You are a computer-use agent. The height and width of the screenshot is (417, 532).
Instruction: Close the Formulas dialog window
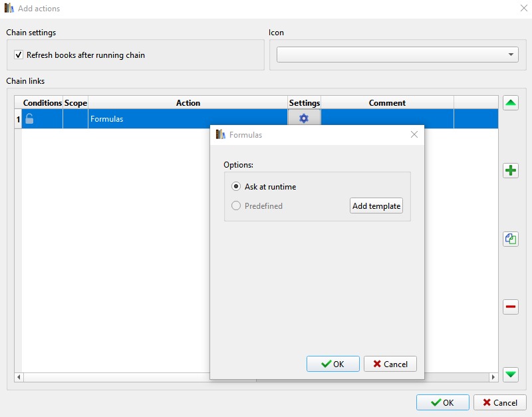[414, 134]
